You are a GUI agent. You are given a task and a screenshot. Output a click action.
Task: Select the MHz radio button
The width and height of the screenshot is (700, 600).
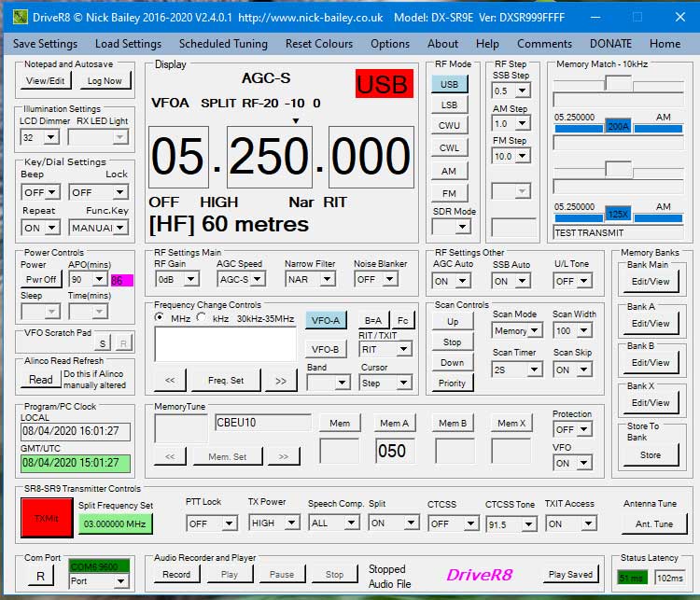(159, 317)
